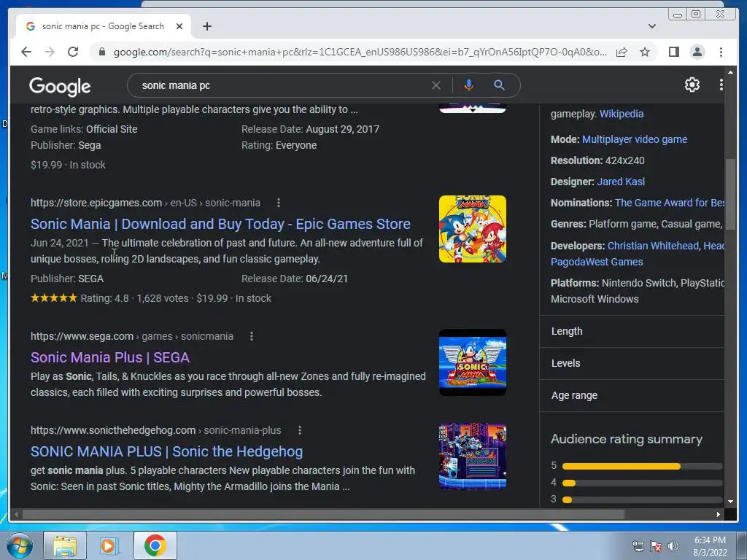Image resolution: width=747 pixels, height=560 pixels.
Task: Go back to the previous page
Action: click(x=26, y=52)
